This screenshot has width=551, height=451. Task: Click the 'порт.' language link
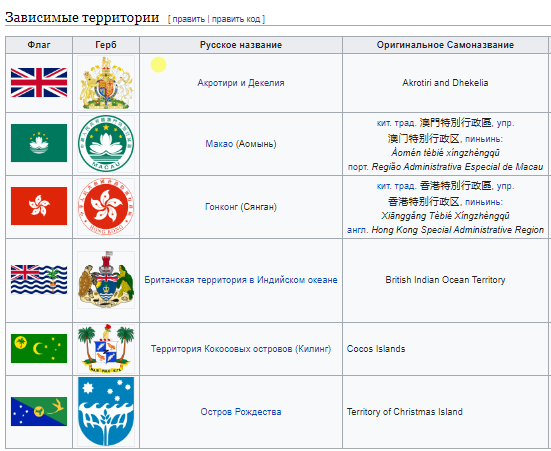coord(358,167)
